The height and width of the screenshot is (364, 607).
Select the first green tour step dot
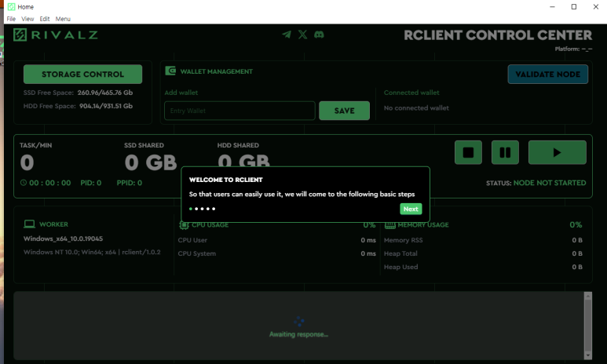click(191, 209)
